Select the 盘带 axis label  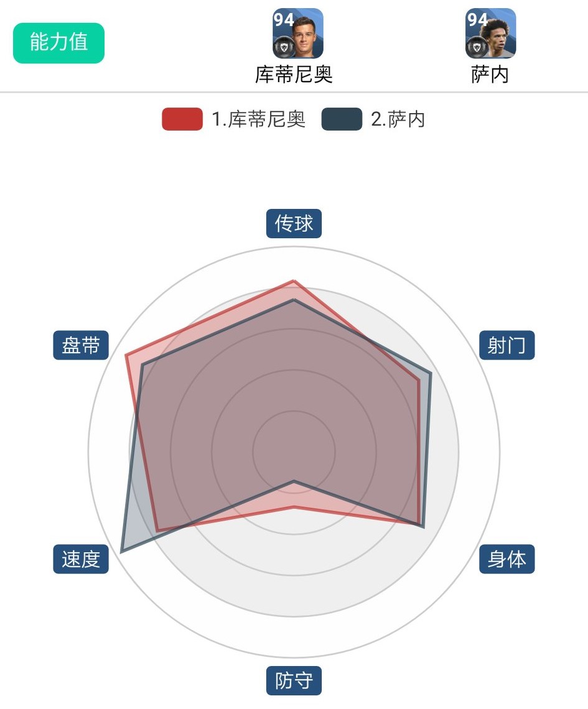(x=81, y=345)
